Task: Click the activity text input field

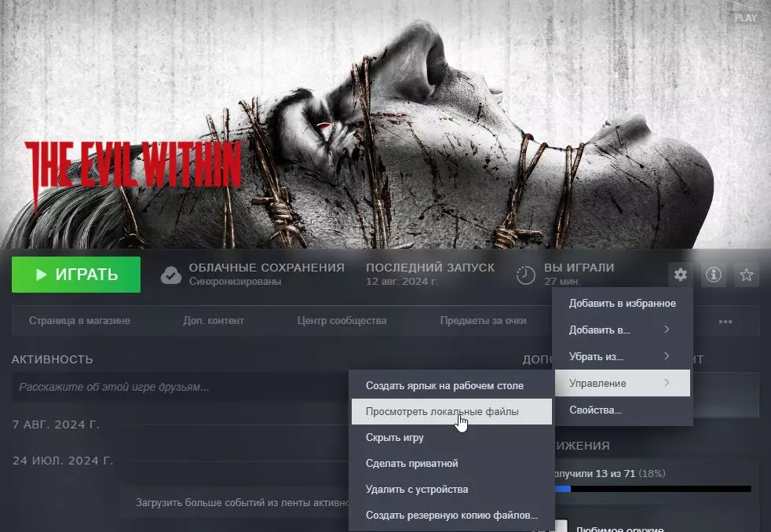Action: 180,387
